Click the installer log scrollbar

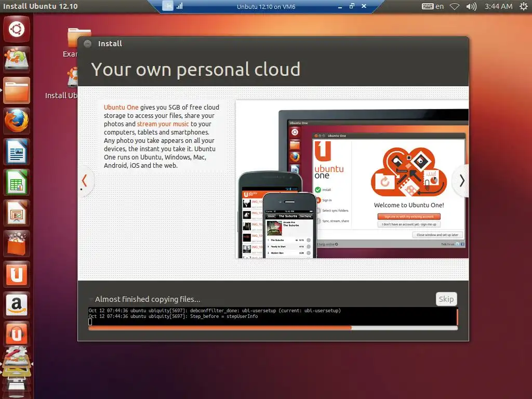point(457,316)
